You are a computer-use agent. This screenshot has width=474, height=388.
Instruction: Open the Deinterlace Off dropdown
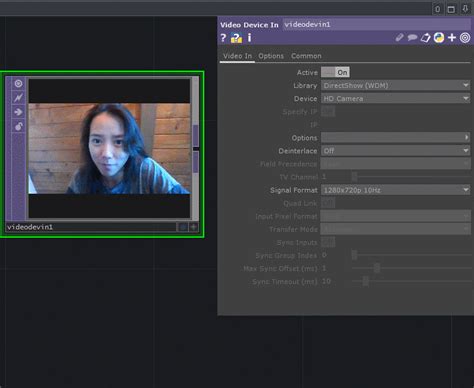click(x=395, y=151)
